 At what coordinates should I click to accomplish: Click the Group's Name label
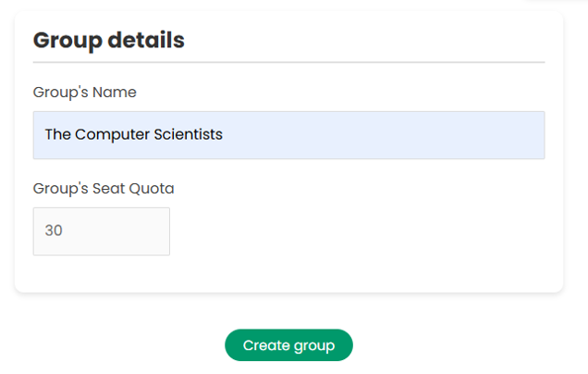85,93
